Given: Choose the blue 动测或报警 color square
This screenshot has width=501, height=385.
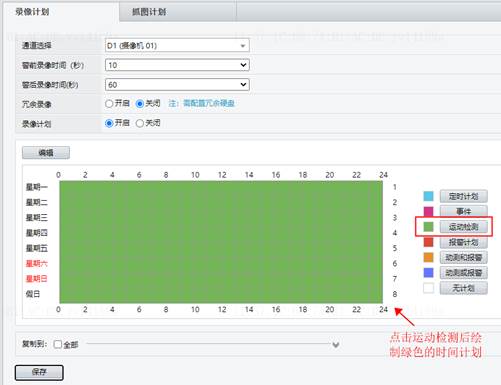Looking at the screenshot, I should [428, 273].
